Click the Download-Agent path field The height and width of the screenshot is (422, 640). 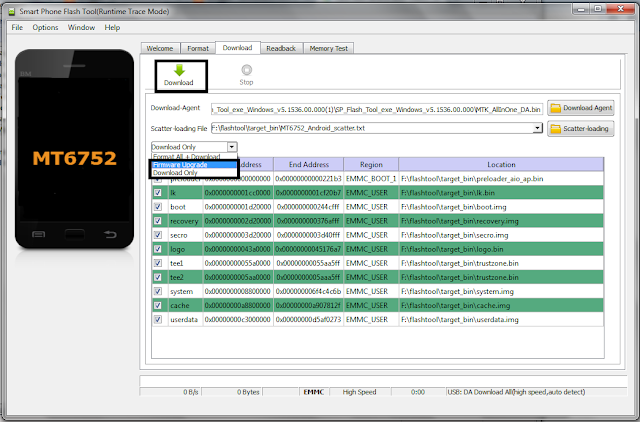click(377, 109)
